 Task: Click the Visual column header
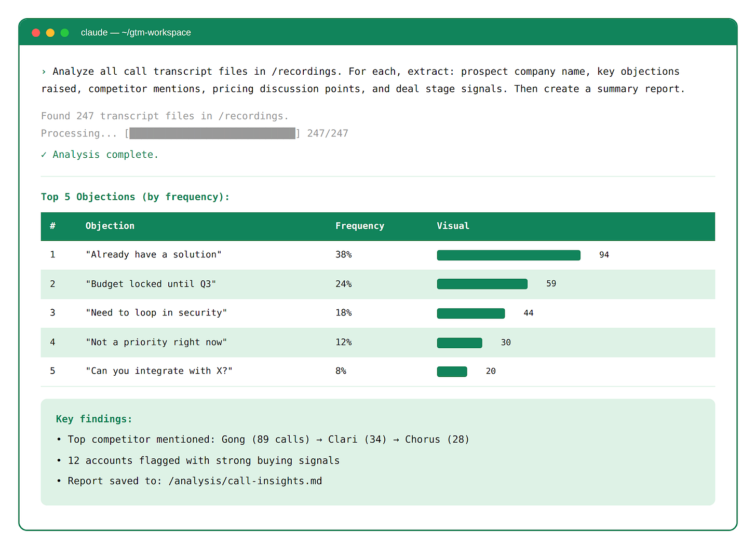(453, 226)
